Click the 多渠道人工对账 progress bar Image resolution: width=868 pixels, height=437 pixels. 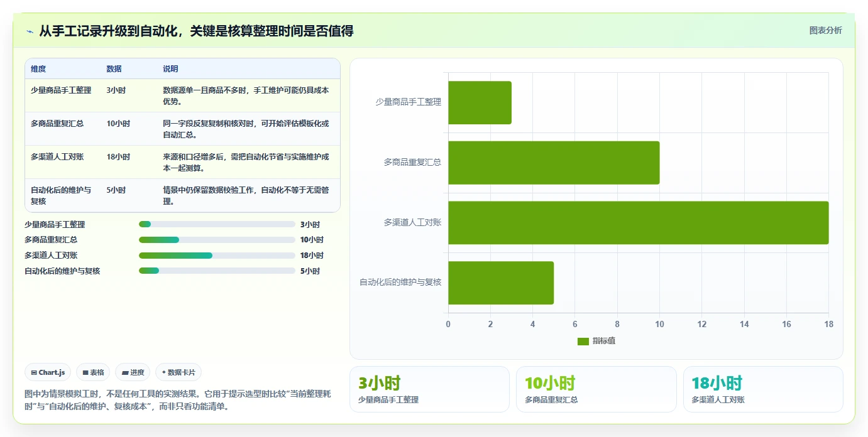217,256
